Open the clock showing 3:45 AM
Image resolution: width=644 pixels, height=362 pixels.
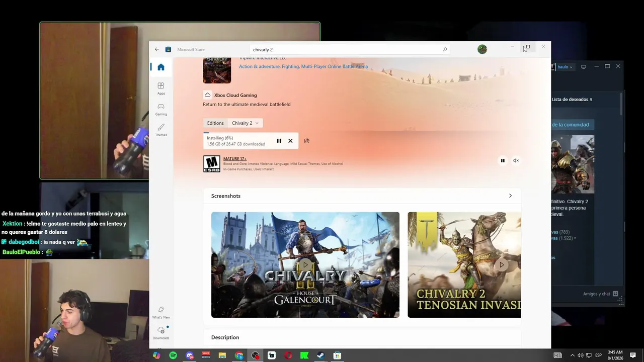click(615, 355)
